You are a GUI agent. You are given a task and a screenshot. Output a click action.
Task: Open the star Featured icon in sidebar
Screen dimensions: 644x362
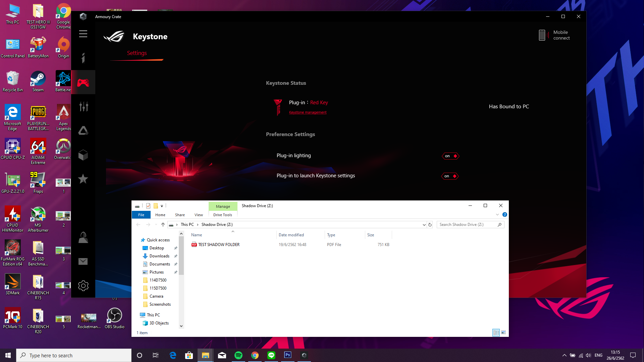tap(83, 179)
